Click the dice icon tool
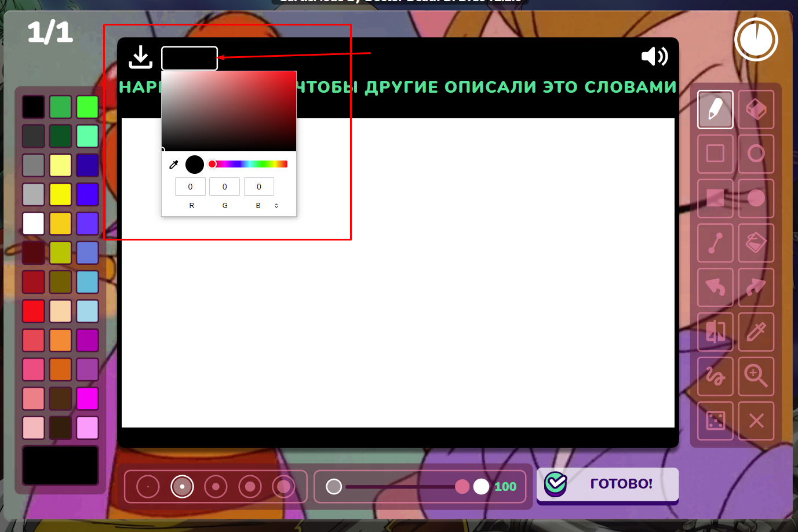The height and width of the screenshot is (532, 798). tap(715, 421)
